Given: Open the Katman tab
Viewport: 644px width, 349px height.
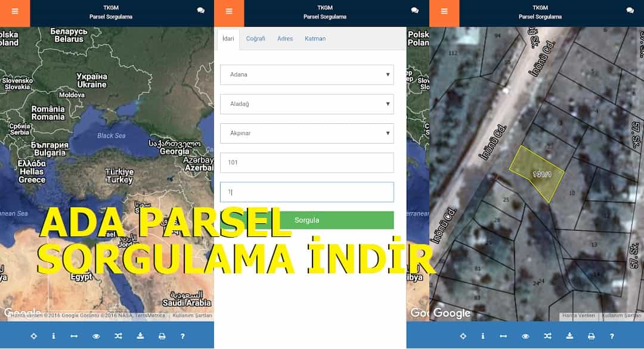Looking at the screenshot, I should [315, 38].
